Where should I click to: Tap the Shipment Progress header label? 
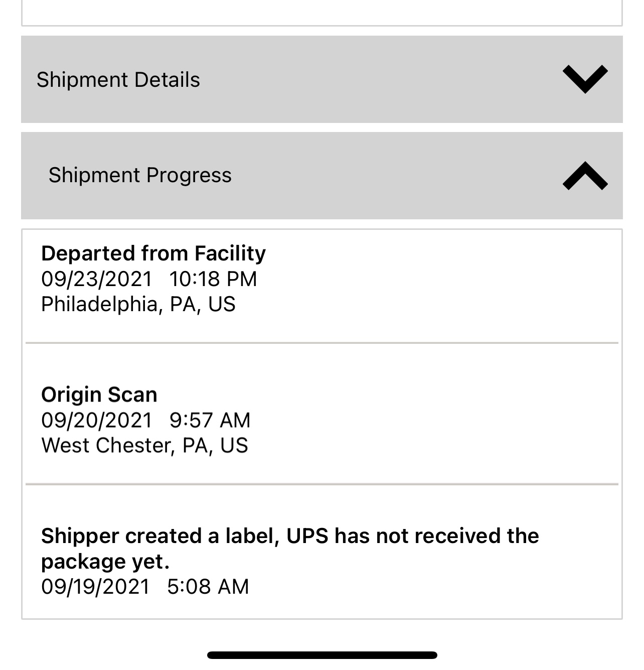coord(140,175)
